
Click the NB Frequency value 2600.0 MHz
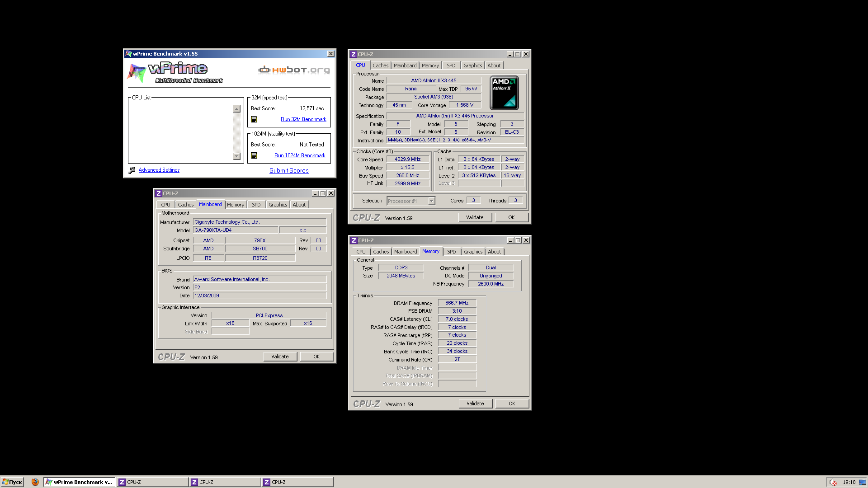[491, 284]
